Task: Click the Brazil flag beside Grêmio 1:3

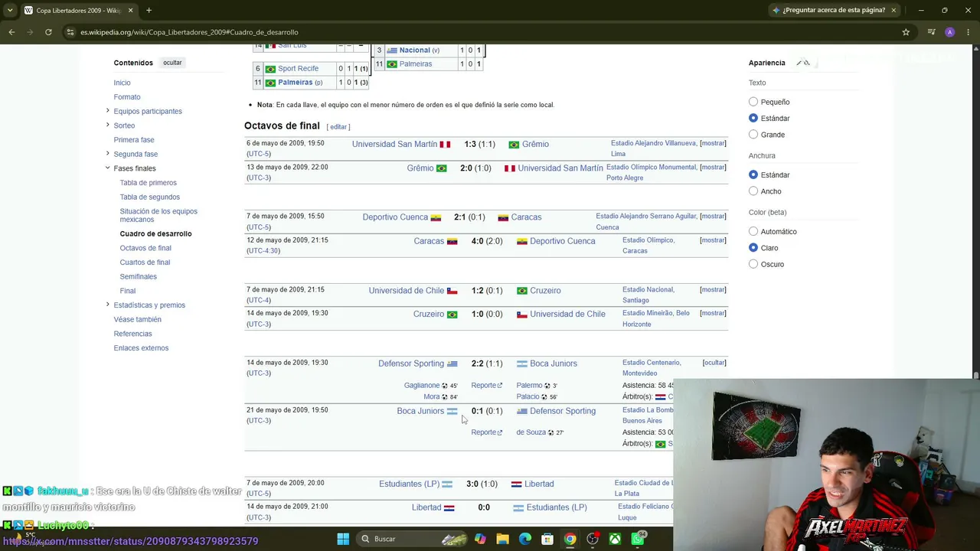Action: point(514,144)
